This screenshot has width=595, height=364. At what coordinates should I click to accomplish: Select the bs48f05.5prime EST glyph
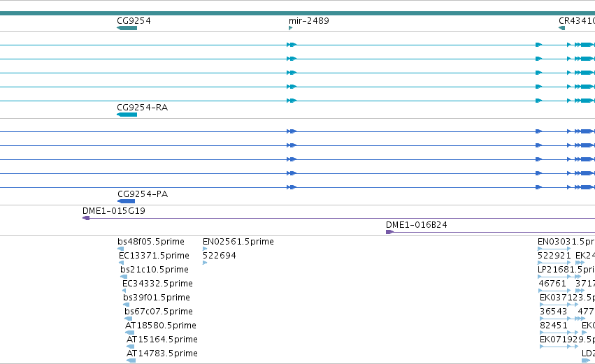[121, 249]
